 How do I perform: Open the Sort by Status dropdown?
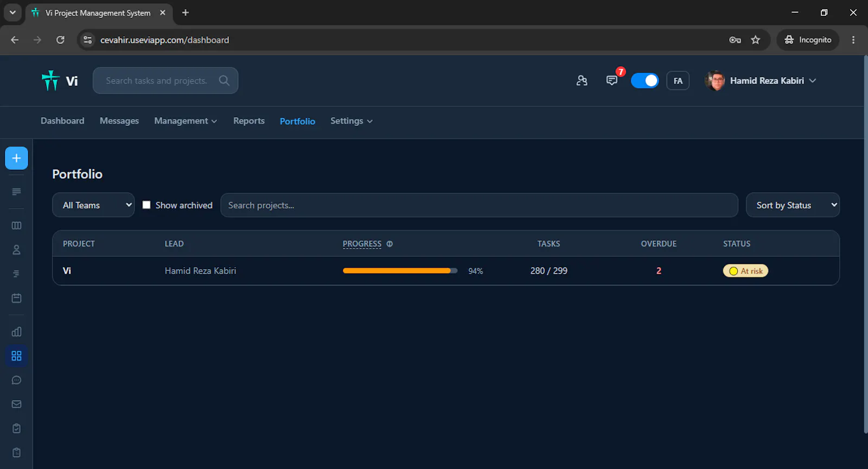793,205
